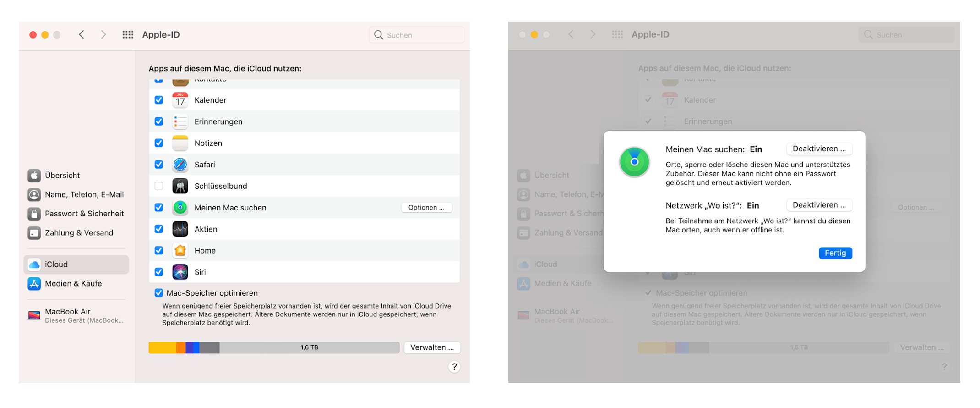Click the Aktien label in app list
The width and height of the screenshot is (980, 408).
point(206,229)
